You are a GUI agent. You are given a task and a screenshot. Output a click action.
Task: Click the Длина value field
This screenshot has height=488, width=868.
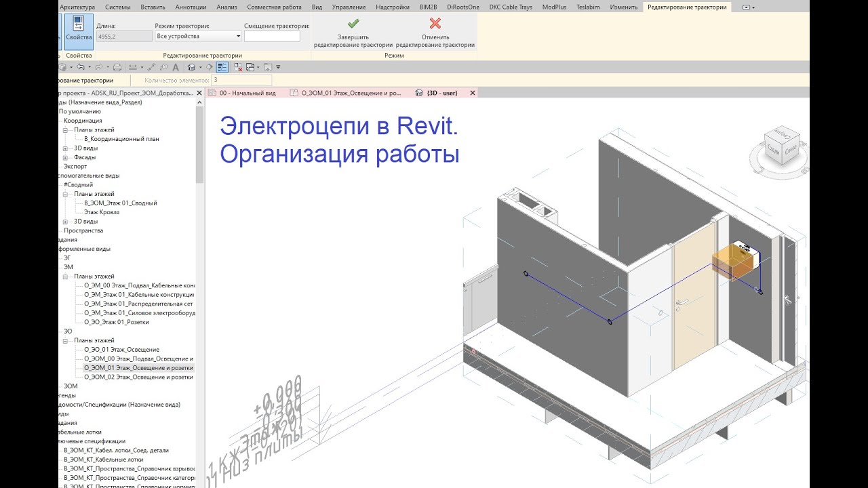point(124,36)
